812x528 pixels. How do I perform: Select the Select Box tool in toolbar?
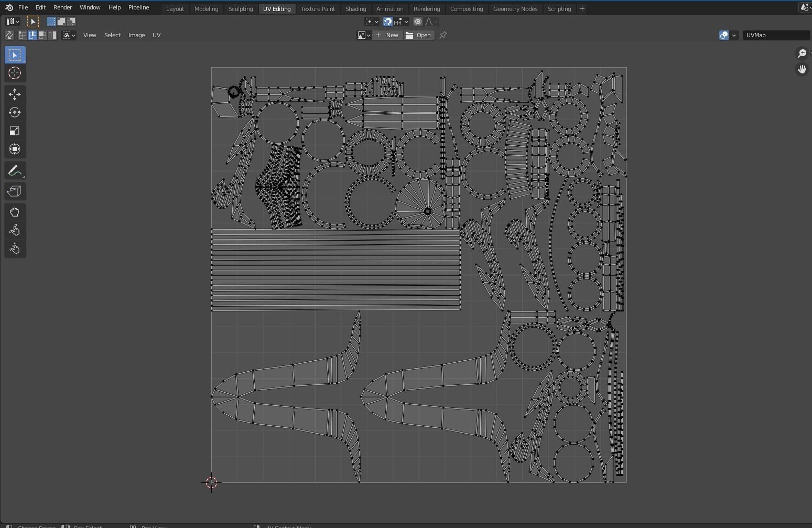(x=15, y=55)
